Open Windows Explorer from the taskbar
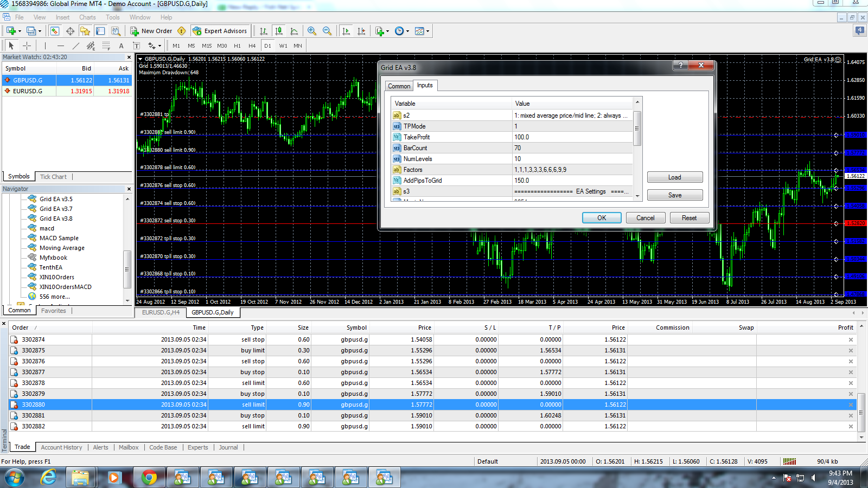868x488 pixels. 80,477
